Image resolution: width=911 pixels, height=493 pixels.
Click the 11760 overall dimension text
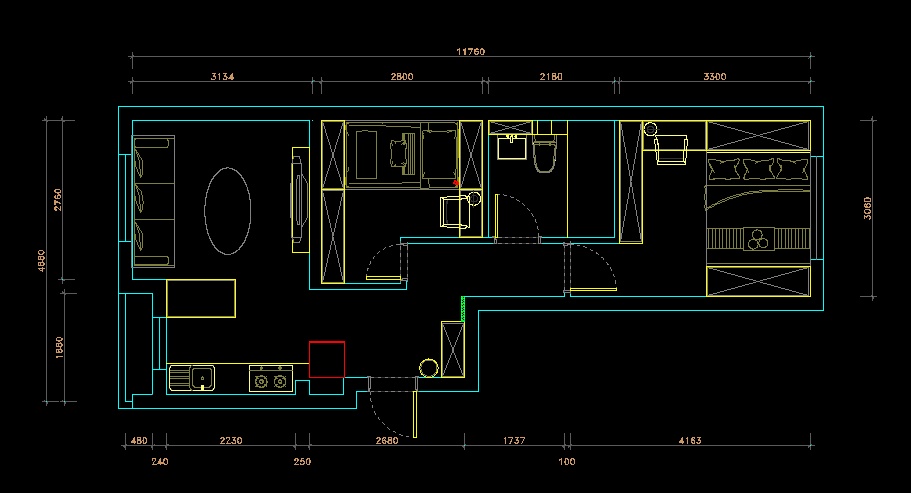[470, 51]
